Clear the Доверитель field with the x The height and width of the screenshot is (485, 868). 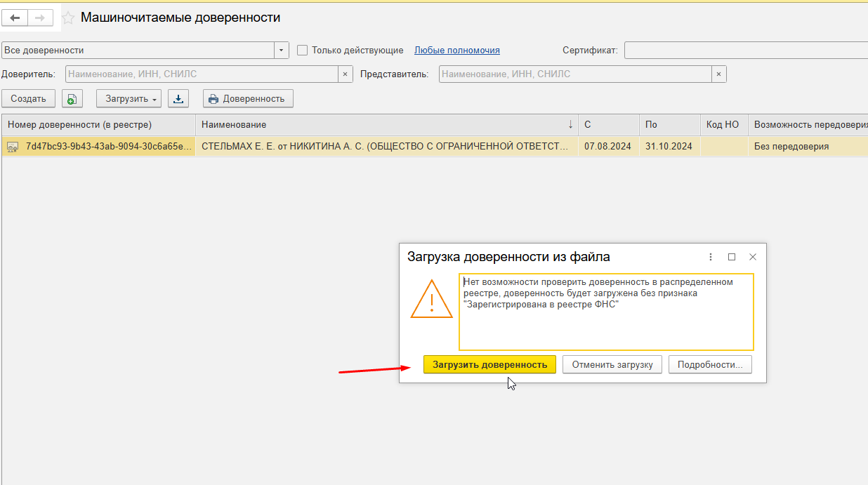coord(345,74)
